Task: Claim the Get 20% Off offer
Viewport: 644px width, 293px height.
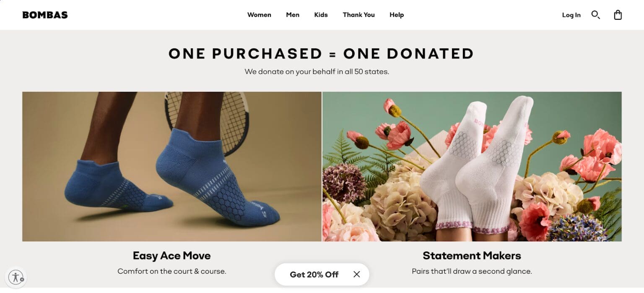Action: pos(314,274)
